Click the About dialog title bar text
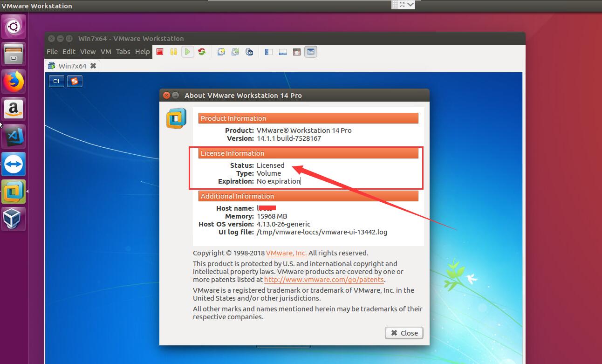Viewport: 602px width, 364px height. (243, 95)
